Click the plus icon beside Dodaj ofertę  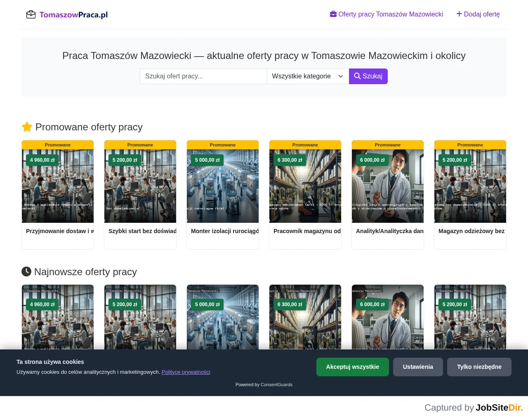tap(459, 14)
